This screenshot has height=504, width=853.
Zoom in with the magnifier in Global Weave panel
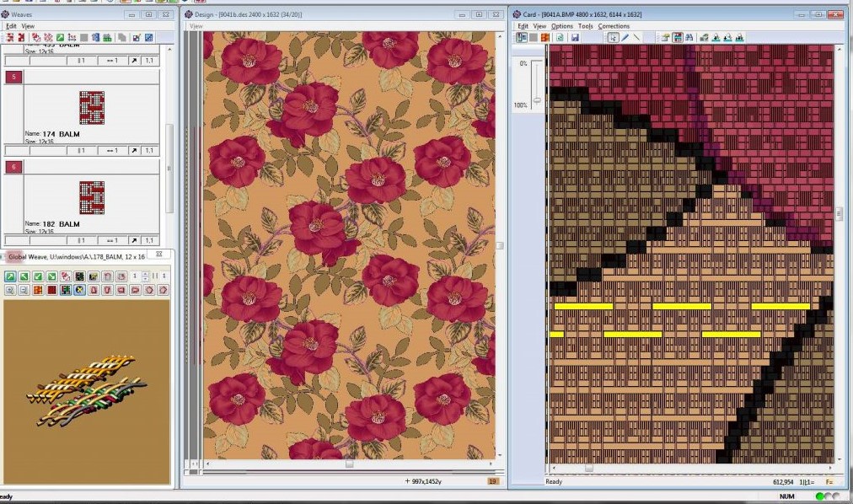point(10,290)
